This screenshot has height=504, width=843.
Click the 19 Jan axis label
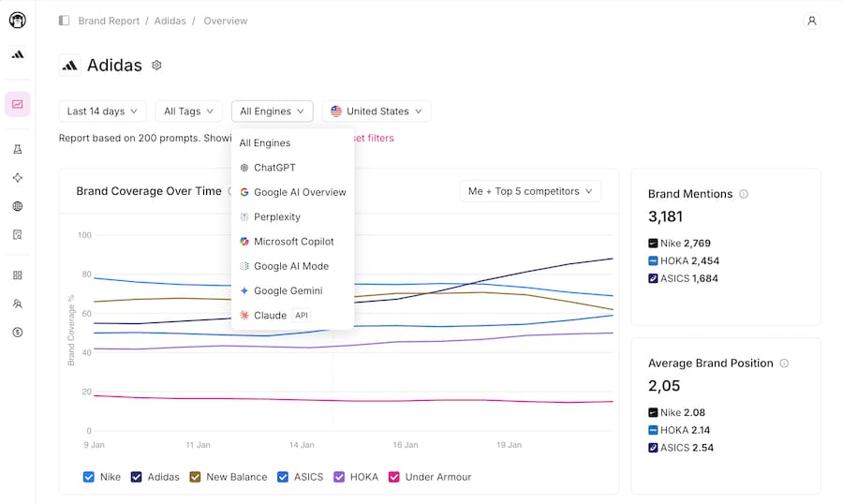point(510,445)
